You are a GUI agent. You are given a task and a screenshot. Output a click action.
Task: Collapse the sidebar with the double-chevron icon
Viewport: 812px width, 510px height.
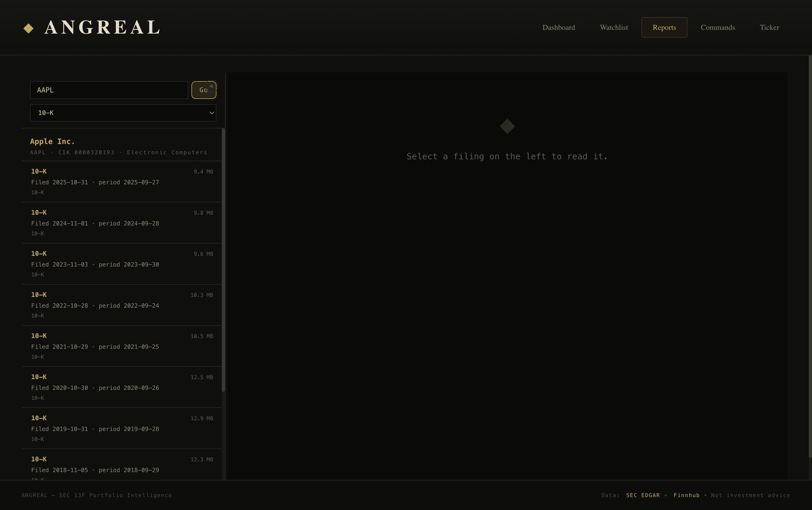(x=212, y=86)
